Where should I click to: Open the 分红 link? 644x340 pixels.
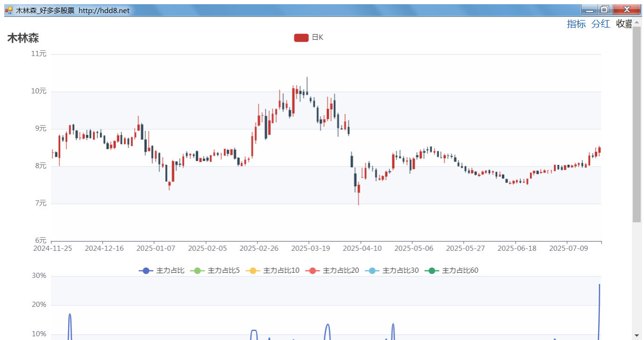601,24
